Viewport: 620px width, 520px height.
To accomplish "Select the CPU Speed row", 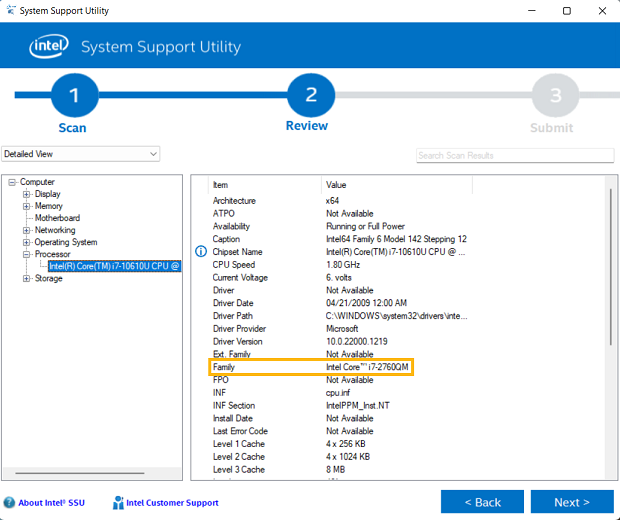I will coord(340,265).
